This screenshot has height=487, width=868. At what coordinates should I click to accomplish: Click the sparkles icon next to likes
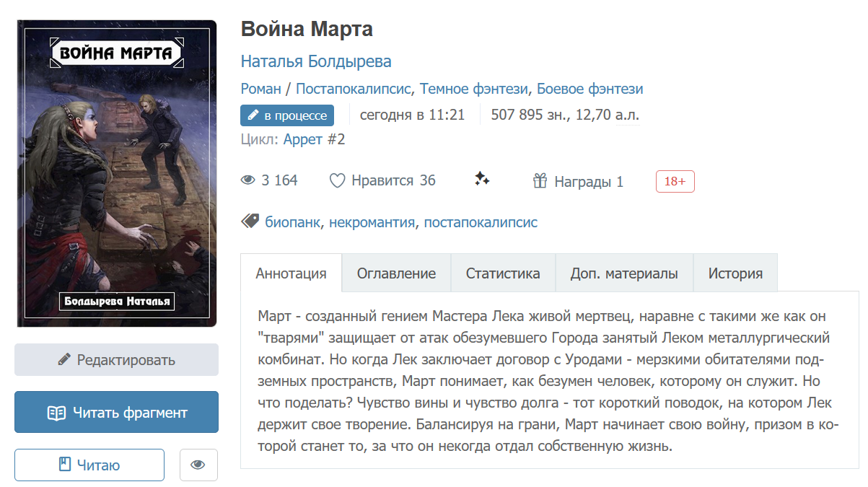482,180
